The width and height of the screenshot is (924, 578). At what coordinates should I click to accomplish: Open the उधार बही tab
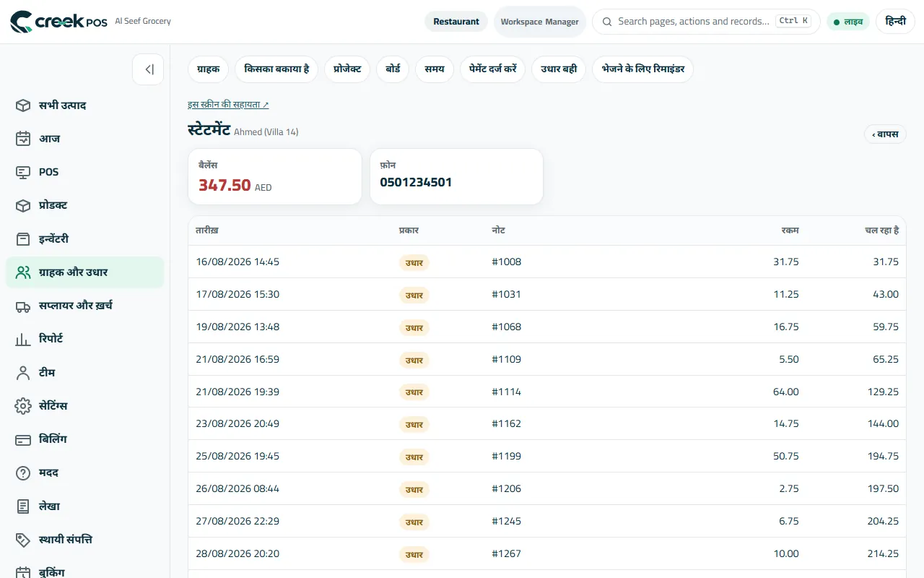[559, 69]
